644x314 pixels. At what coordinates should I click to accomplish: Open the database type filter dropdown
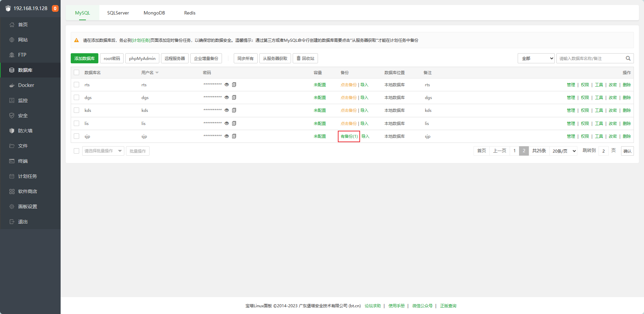(x=536, y=58)
